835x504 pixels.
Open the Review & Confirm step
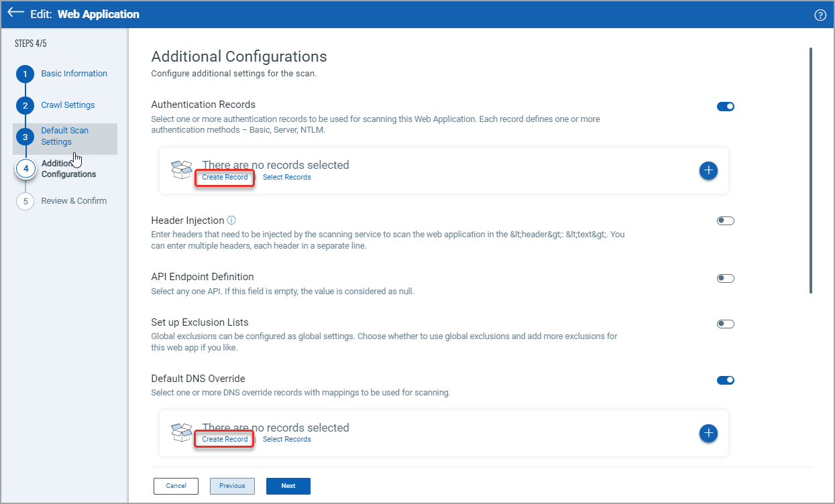pyautogui.click(x=74, y=200)
